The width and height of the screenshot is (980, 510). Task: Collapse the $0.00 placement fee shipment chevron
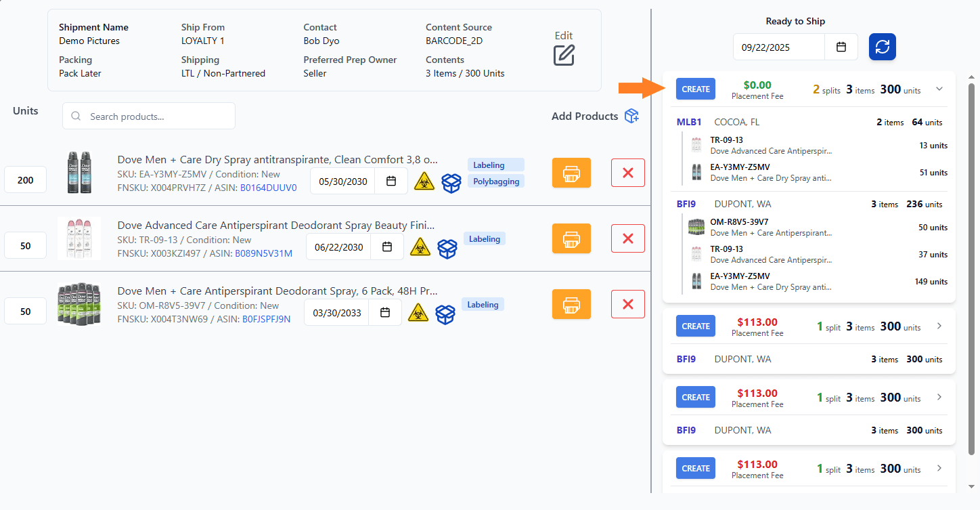(x=939, y=89)
